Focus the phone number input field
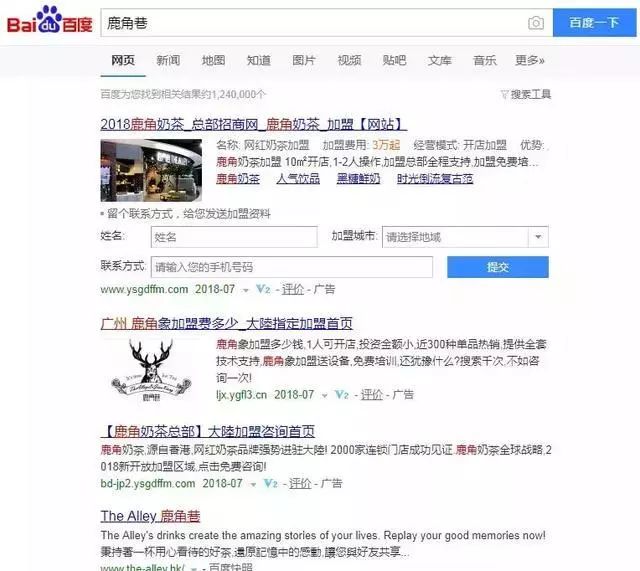The height and width of the screenshot is (571, 640). pos(291,267)
